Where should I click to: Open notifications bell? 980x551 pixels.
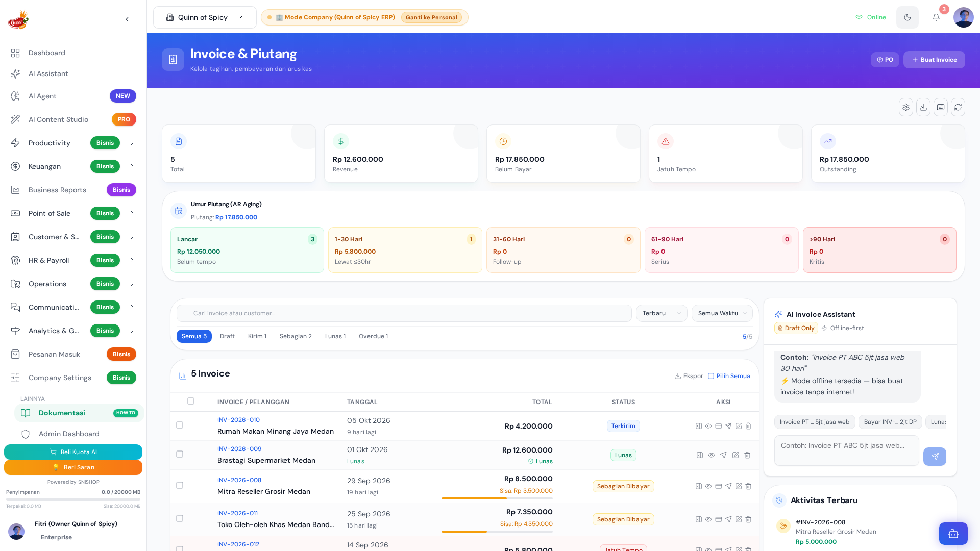point(936,17)
